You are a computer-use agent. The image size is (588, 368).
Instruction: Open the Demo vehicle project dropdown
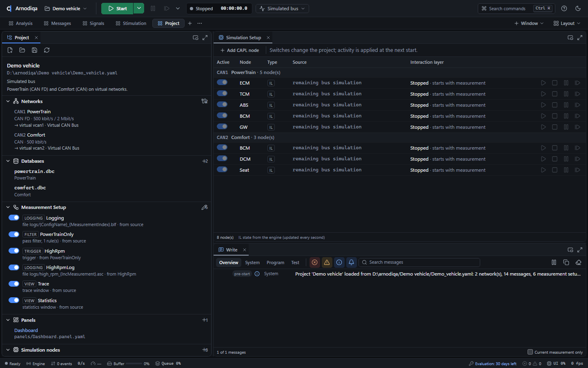[x=66, y=9]
